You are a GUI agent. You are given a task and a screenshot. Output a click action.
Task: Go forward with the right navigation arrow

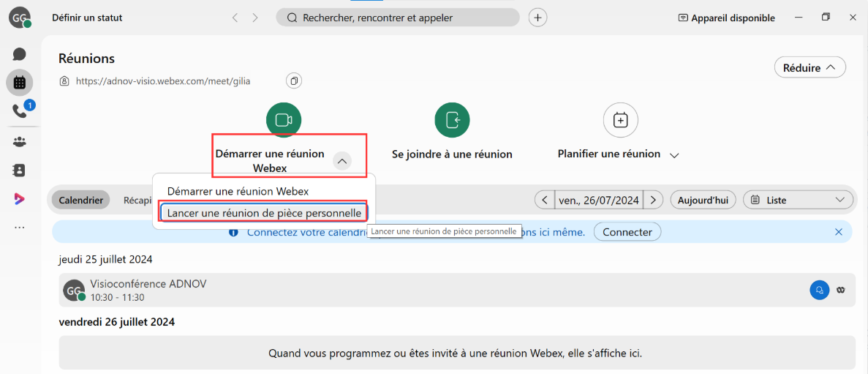(x=254, y=18)
